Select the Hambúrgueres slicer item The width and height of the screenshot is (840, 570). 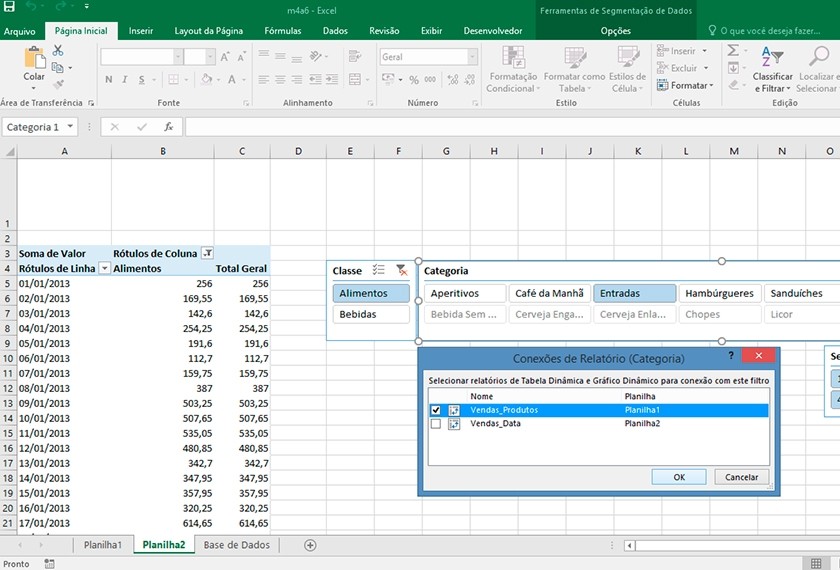(x=719, y=293)
